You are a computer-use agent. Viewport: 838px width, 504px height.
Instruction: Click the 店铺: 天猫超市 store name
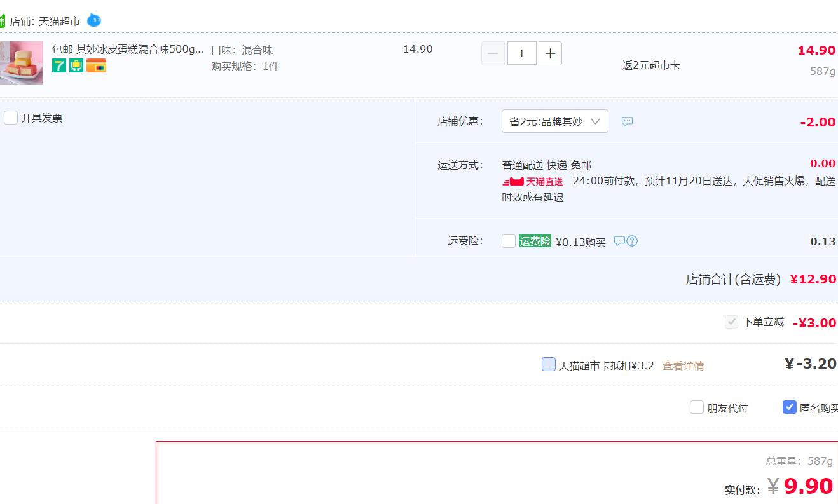(x=45, y=21)
